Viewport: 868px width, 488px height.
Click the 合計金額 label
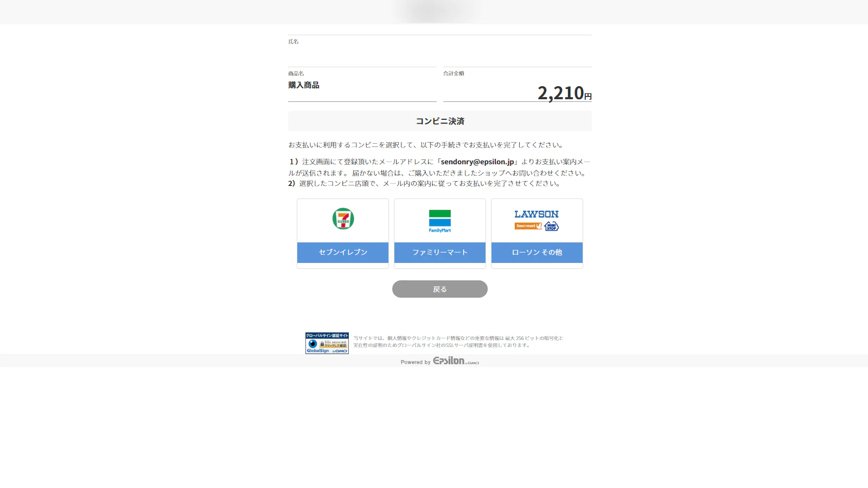coord(454,73)
